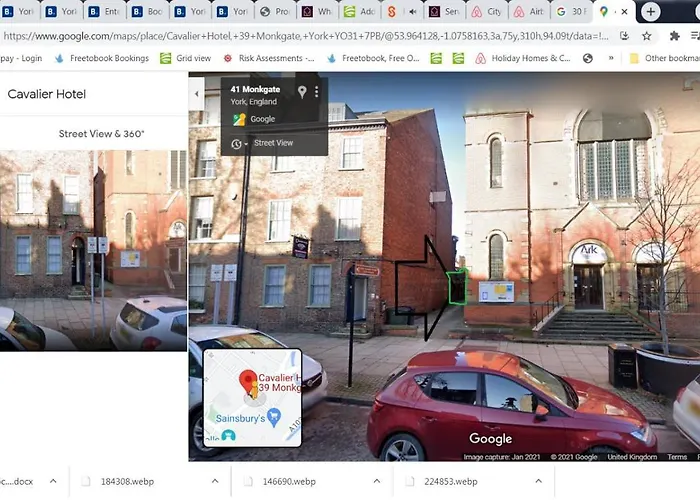Open options for the 184308.webp download
Image resolution: width=700 pixels, height=500 pixels.
coord(215,481)
